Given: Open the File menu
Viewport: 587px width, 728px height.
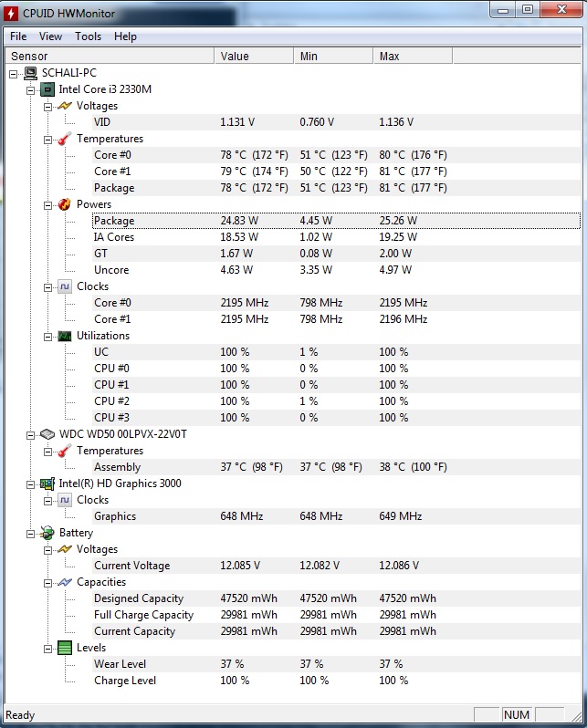Looking at the screenshot, I should 18,36.
